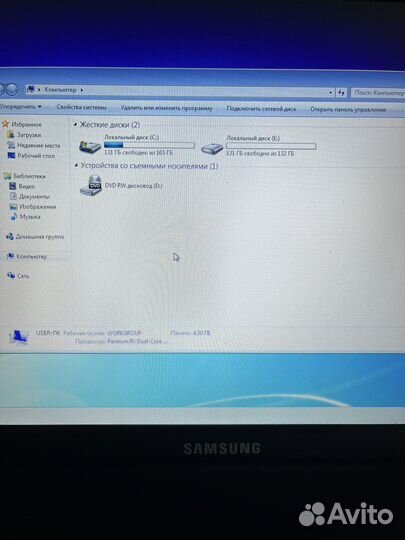Open Недавние места in navigation pane

point(39,145)
